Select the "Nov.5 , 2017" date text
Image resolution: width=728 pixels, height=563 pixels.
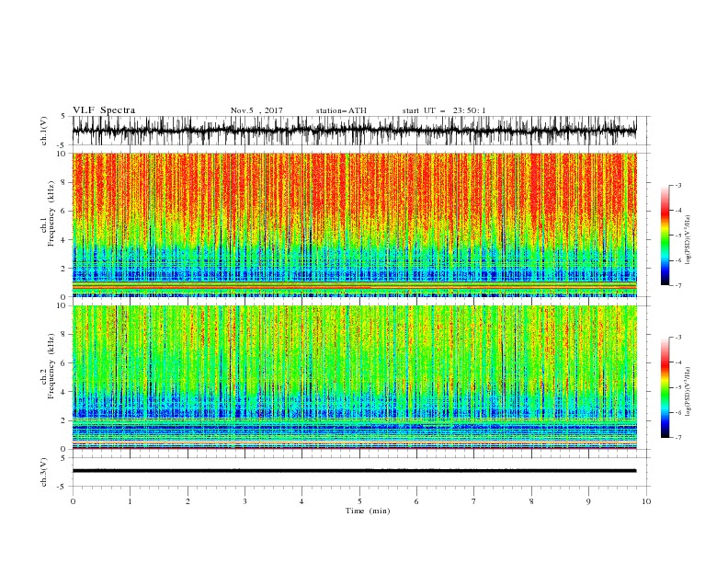[x=256, y=110]
